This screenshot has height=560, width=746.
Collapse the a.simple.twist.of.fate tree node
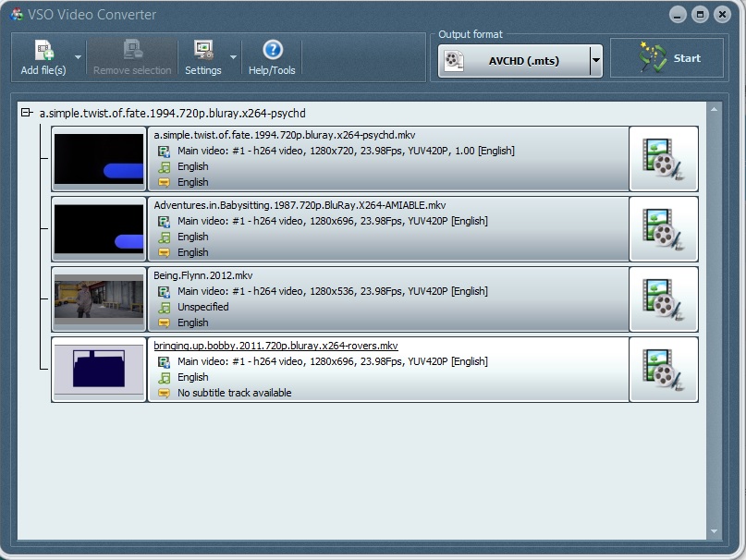tap(27, 113)
